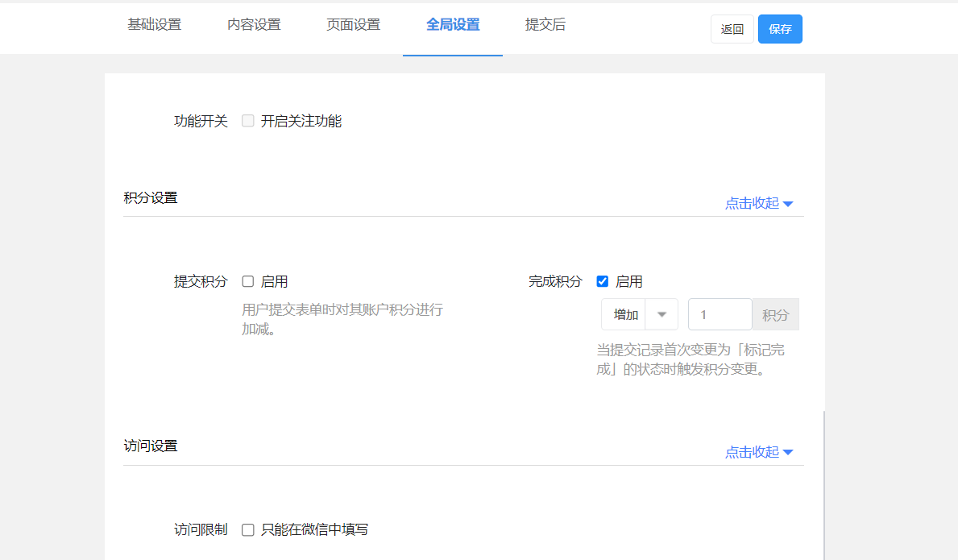Click the vertical scrollbar on the right edge
The height and width of the screenshot is (560, 958).
(823, 483)
